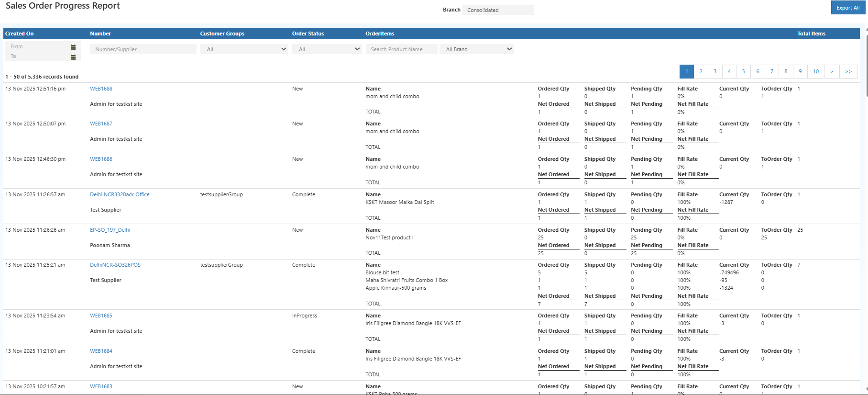Select Maha Shivratri Fruits Combo 1 Box
The height and width of the screenshot is (395, 868).
(407, 280)
